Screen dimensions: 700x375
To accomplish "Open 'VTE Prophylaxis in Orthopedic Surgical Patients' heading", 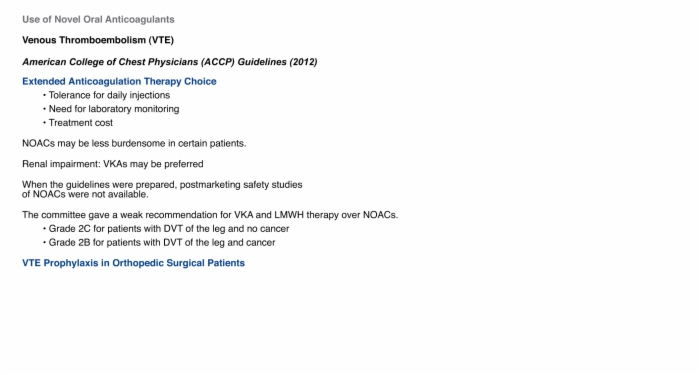I will 133,263.
